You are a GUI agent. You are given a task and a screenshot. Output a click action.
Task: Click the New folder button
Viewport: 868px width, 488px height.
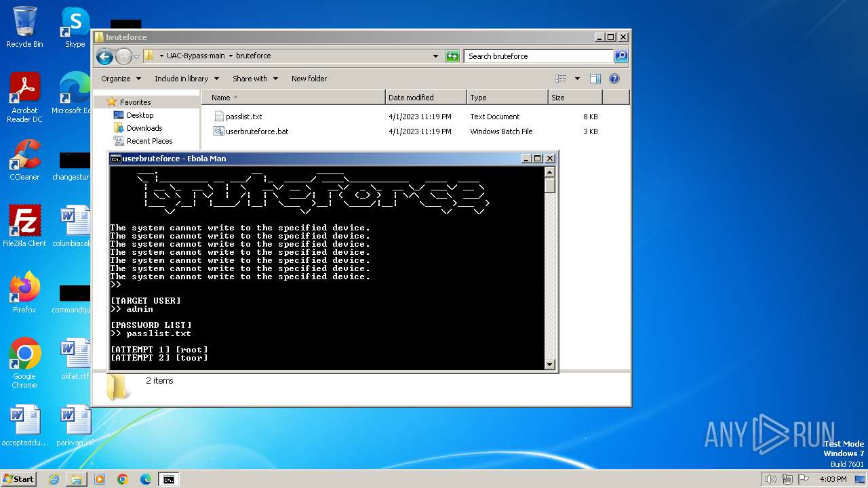[x=309, y=79]
